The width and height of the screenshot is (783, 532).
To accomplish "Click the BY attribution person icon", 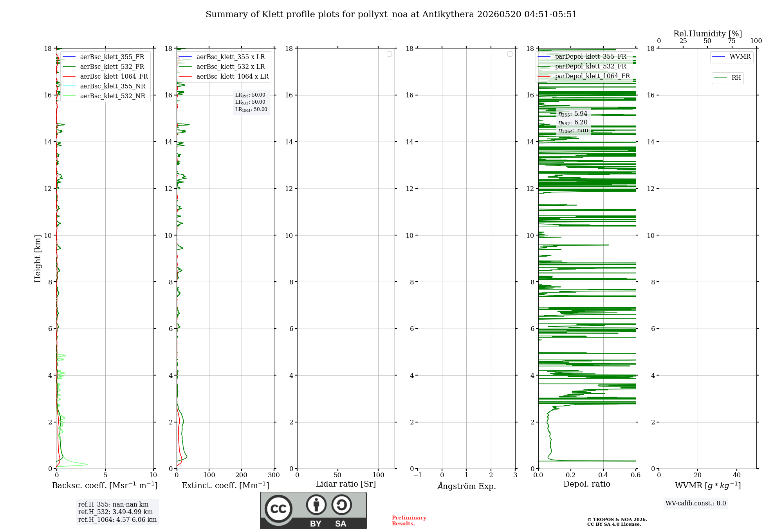I will click(316, 505).
